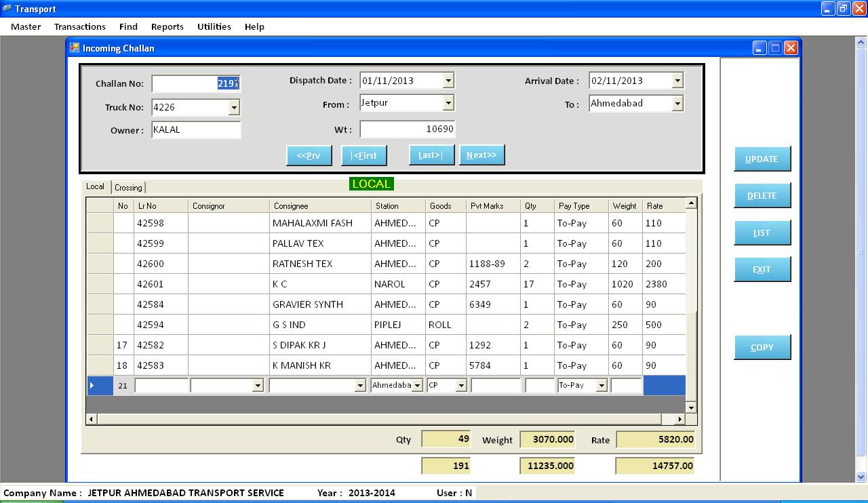
Task: Open the Master menu
Action: (26, 26)
